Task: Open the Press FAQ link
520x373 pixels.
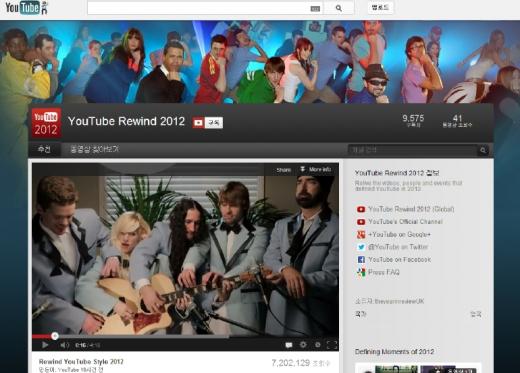Action: tap(384, 272)
